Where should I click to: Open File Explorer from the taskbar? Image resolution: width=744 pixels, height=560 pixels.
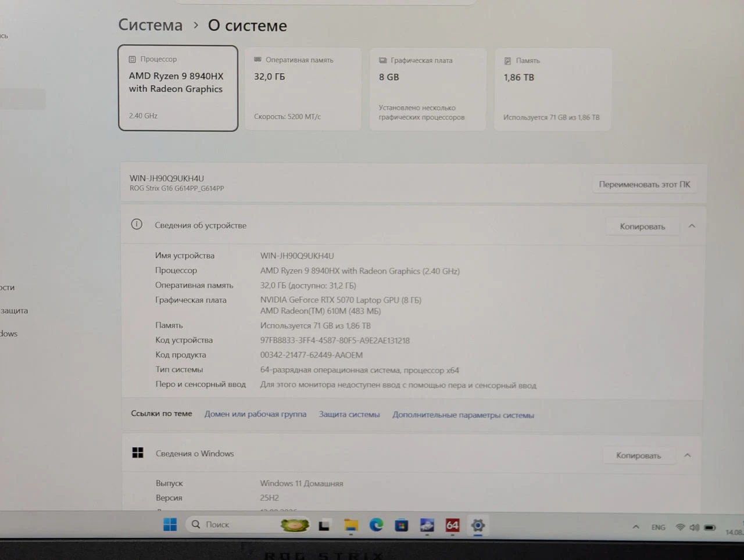pyautogui.click(x=351, y=525)
